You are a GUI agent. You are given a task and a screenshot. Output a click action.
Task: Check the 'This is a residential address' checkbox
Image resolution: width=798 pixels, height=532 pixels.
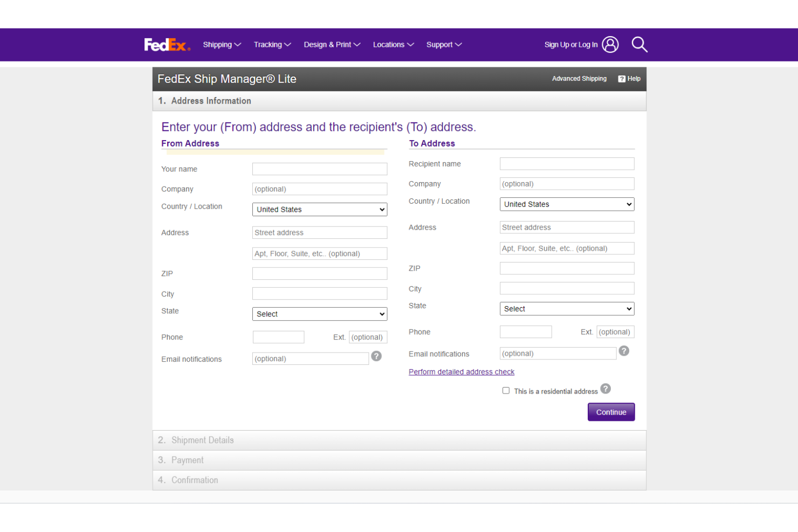tap(506, 390)
